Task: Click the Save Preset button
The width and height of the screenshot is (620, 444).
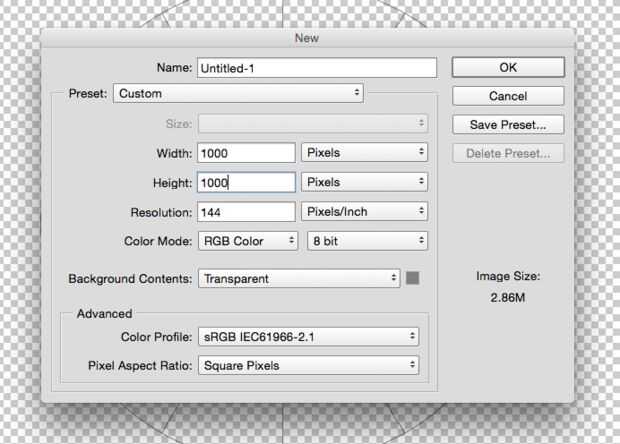Action: (508, 125)
